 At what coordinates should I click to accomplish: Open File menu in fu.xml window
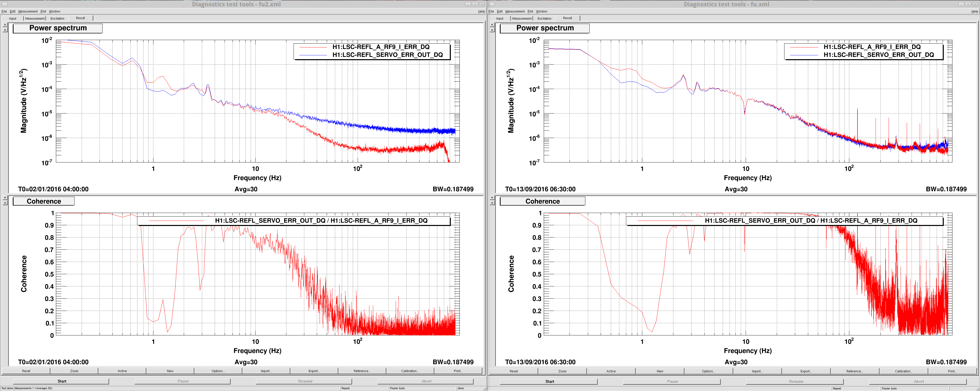point(491,11)
